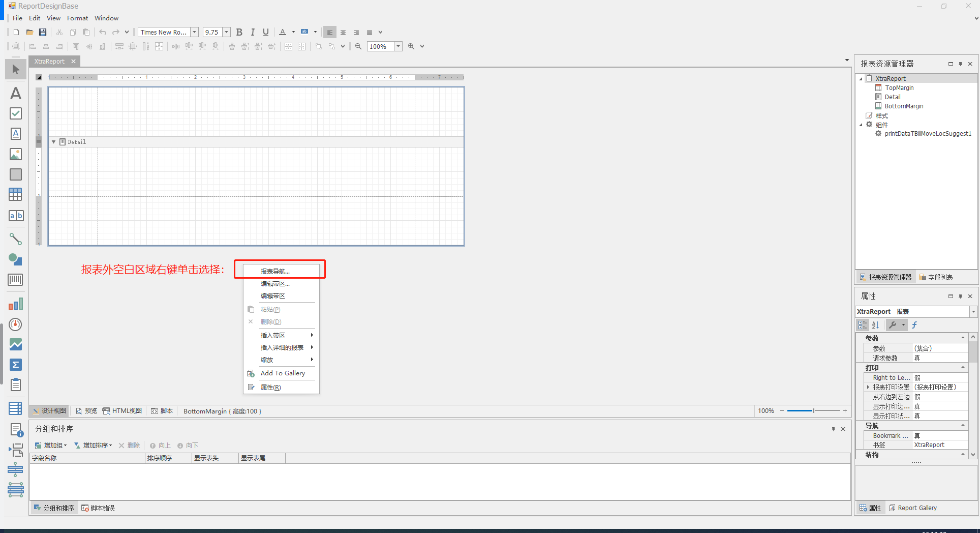Image resolution: width=980 pixels, height=533 pixels.
Task: Select printDataTBillMoveLocSuggest1 in report explorer
Action: point(928,134)
